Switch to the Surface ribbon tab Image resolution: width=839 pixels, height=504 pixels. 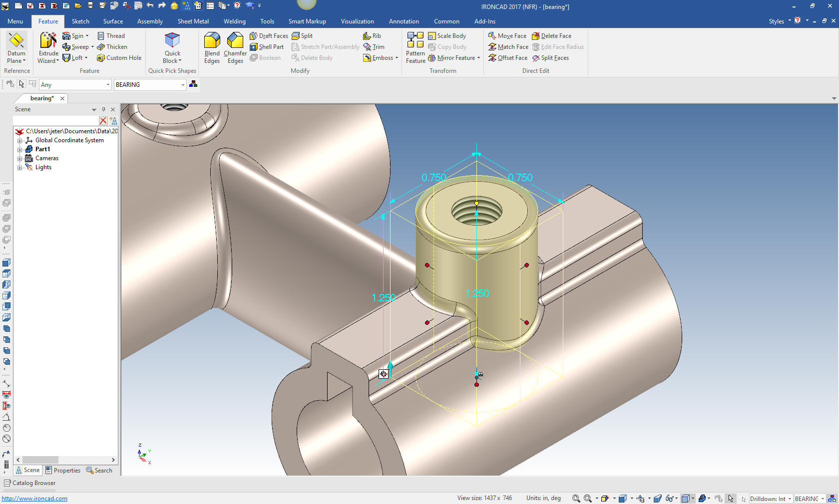[x=113, y=21]
